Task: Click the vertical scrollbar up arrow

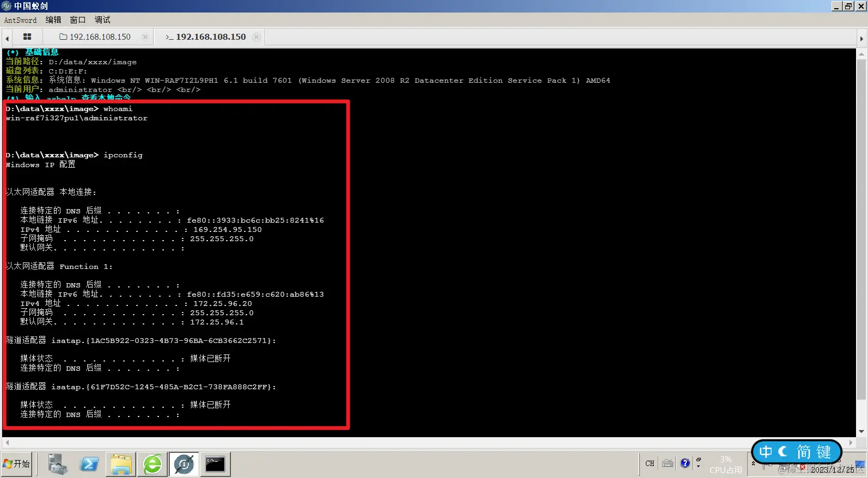Action: 861,54
